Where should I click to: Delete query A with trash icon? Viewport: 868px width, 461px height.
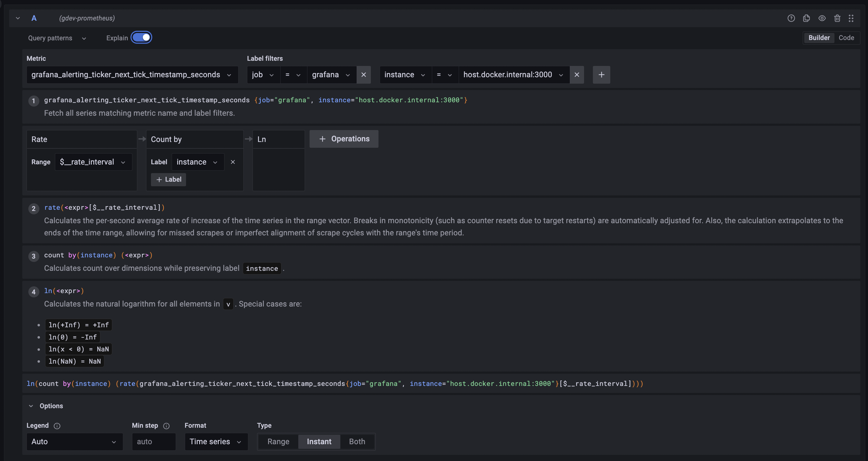pos(837,18)
